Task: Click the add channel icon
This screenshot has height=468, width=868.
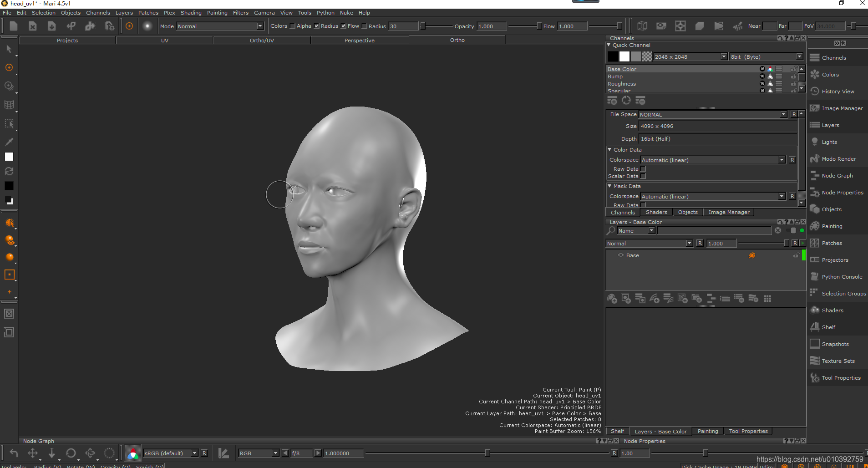Action: [612, 101]
